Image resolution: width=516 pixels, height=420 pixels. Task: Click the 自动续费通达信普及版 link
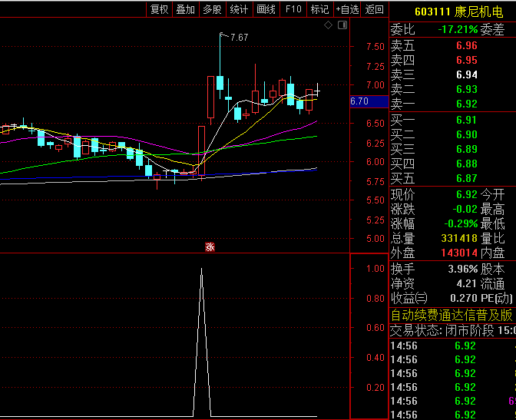(x=451, y=315)
